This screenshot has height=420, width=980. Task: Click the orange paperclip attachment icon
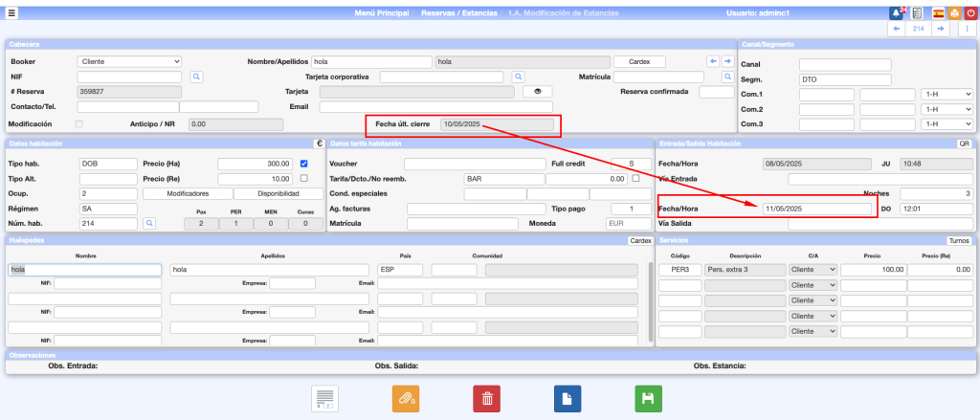(406, 399)
